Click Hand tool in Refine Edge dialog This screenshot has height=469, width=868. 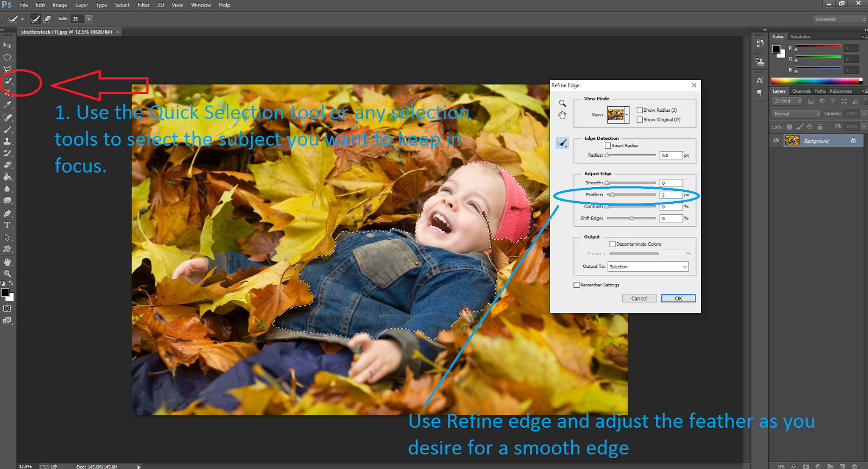pos(563,115)
